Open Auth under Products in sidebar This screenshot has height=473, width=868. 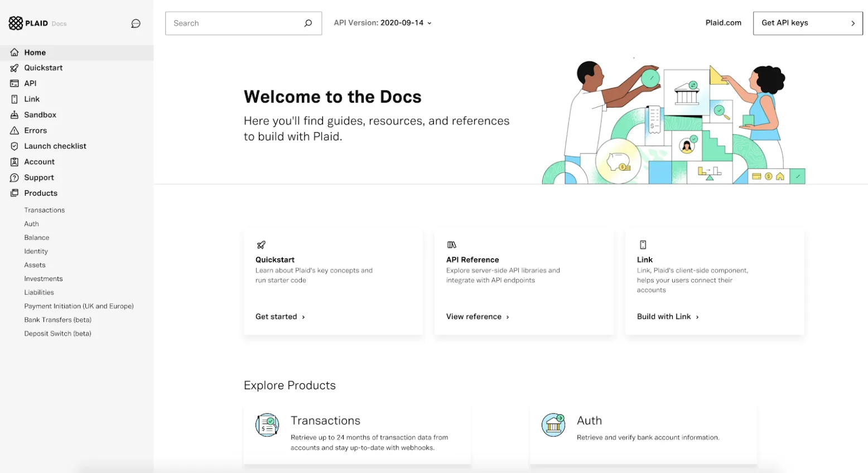[x=32, y=224]
